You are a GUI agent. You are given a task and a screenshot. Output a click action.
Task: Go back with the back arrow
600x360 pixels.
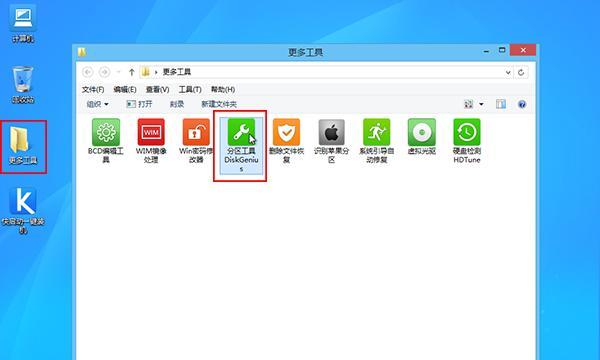point(88,72)
